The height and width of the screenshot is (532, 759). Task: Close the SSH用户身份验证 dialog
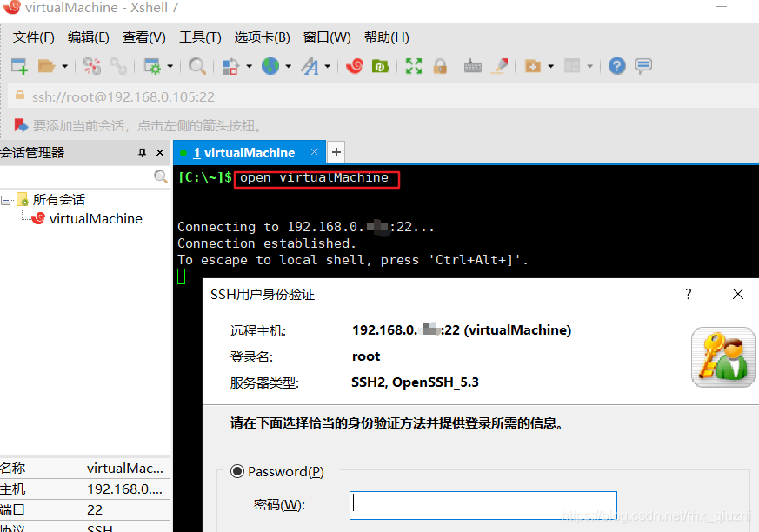pos(738,294)
